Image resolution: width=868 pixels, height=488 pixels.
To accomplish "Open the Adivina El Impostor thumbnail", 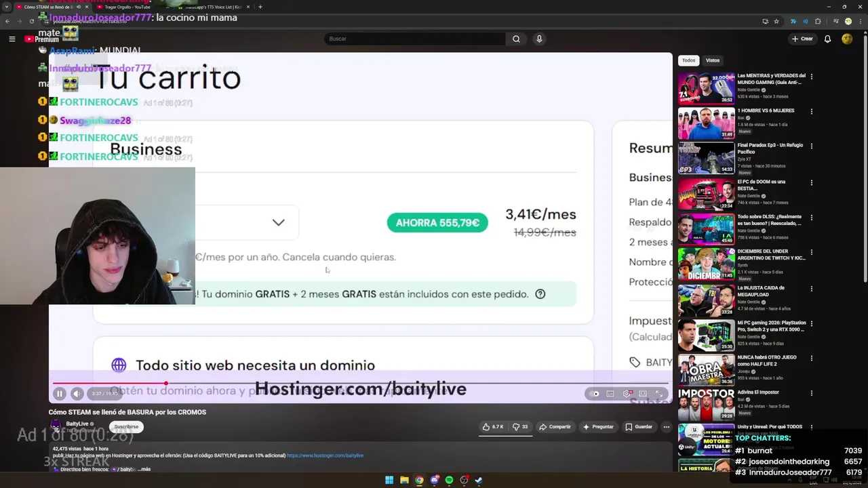I will pyautogui.click(x=706, y=404).
